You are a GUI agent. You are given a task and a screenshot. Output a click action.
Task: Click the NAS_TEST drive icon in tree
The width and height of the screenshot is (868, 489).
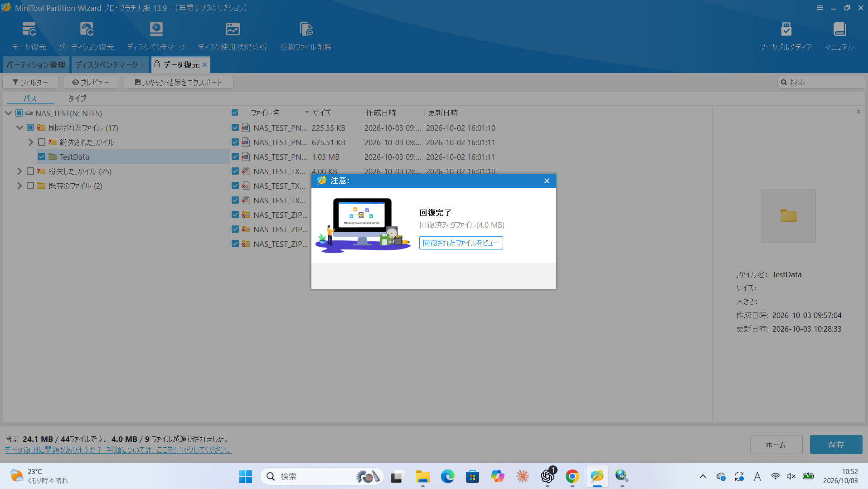click(x=29, y=113)
